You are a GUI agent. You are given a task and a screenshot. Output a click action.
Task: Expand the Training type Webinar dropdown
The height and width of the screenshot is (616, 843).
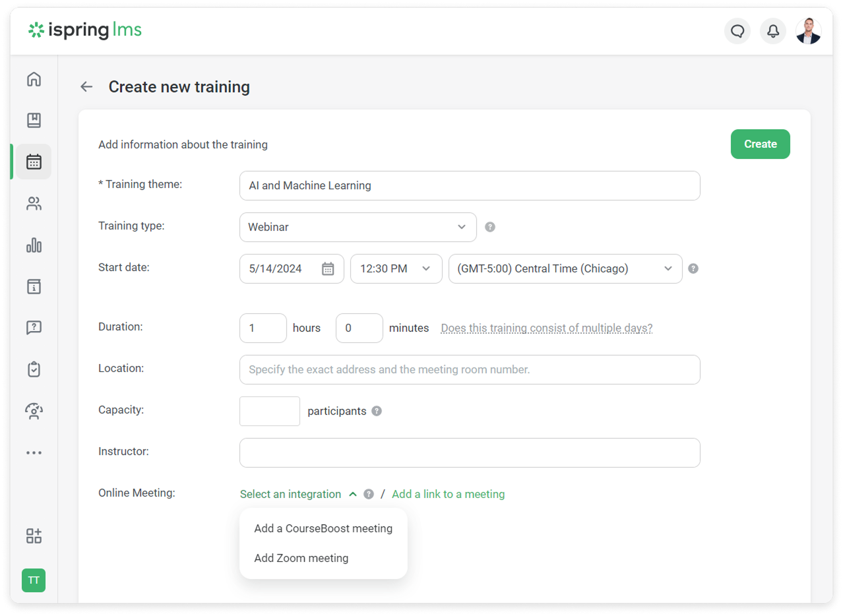coord(358,227)
